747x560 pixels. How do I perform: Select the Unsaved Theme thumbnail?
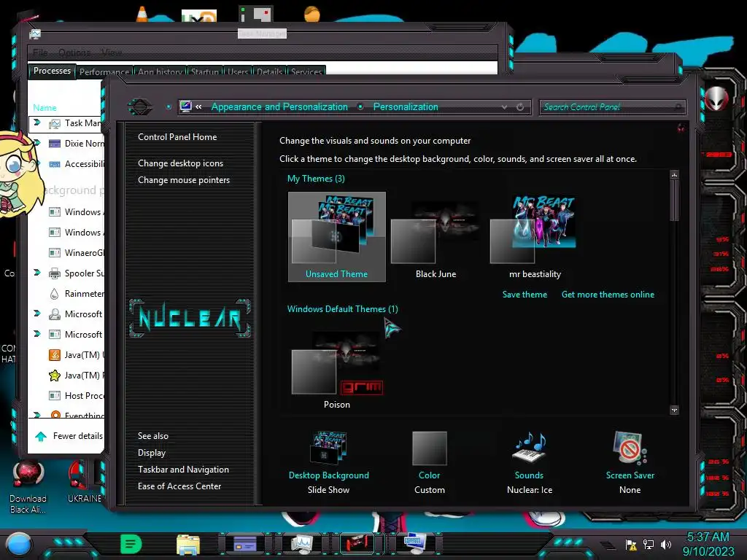(337, 237)
